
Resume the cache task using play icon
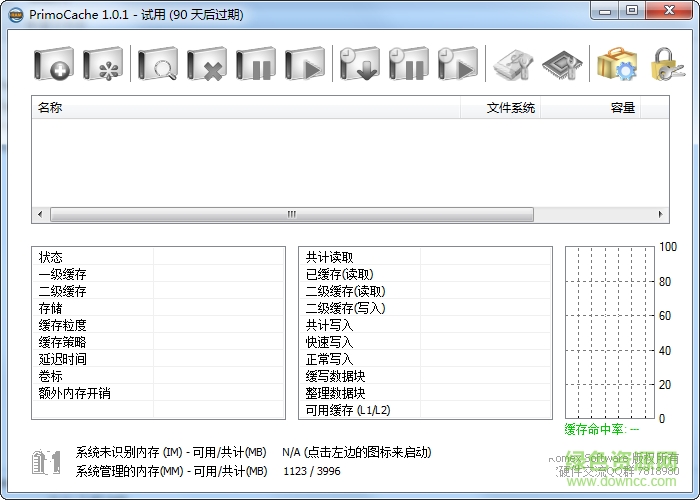(x=304, y=66)
